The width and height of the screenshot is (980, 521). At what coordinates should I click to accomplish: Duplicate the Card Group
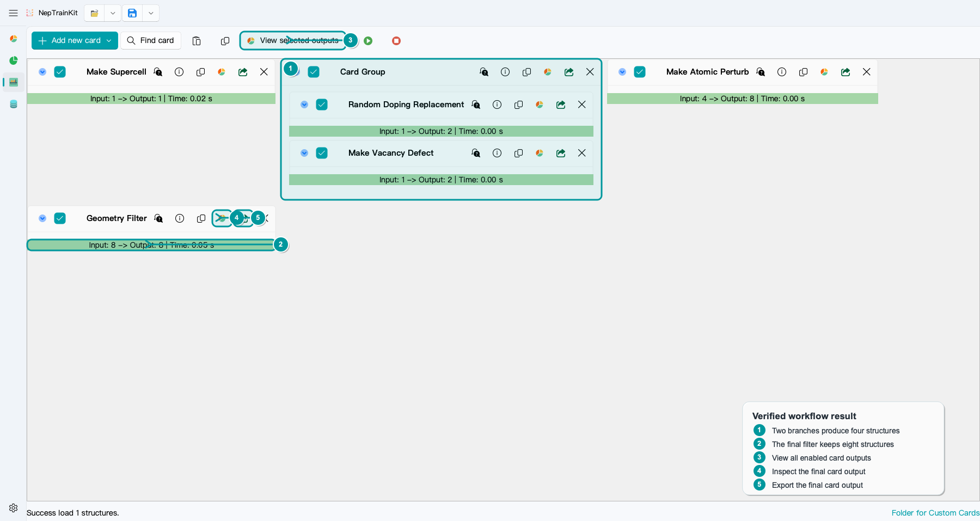point(526,72)
